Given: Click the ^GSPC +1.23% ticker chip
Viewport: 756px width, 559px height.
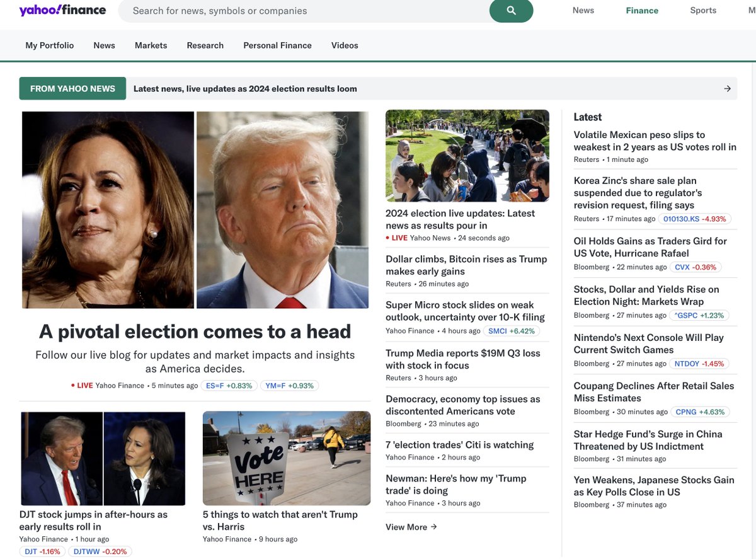Looking at the screenshot, I should click(699, 315).
